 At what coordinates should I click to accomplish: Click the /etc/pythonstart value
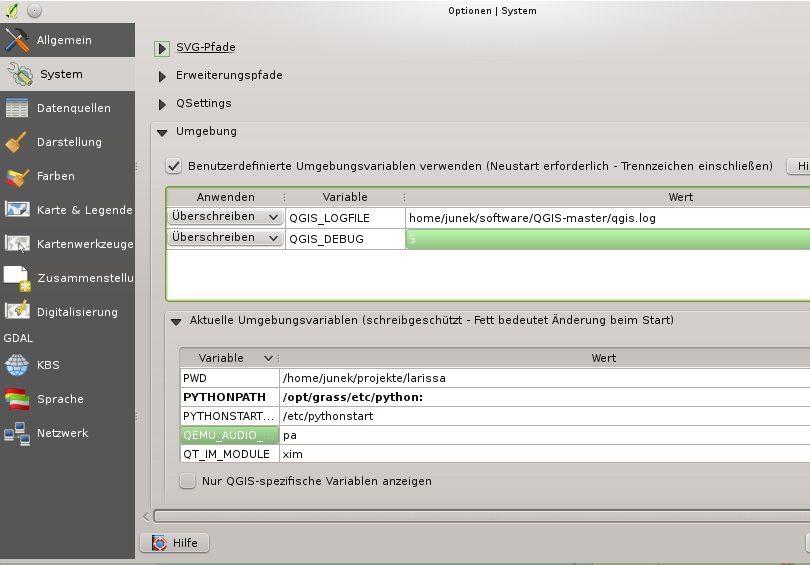coord(545,416)
